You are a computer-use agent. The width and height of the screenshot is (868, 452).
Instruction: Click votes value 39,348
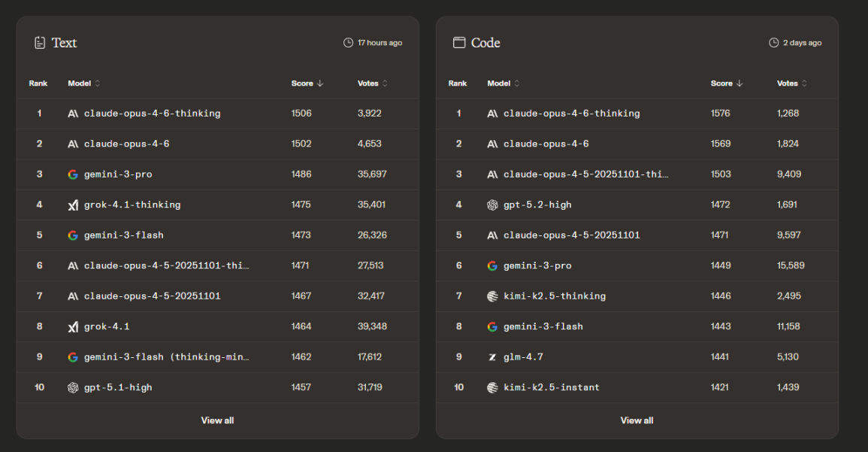[372, 327]
